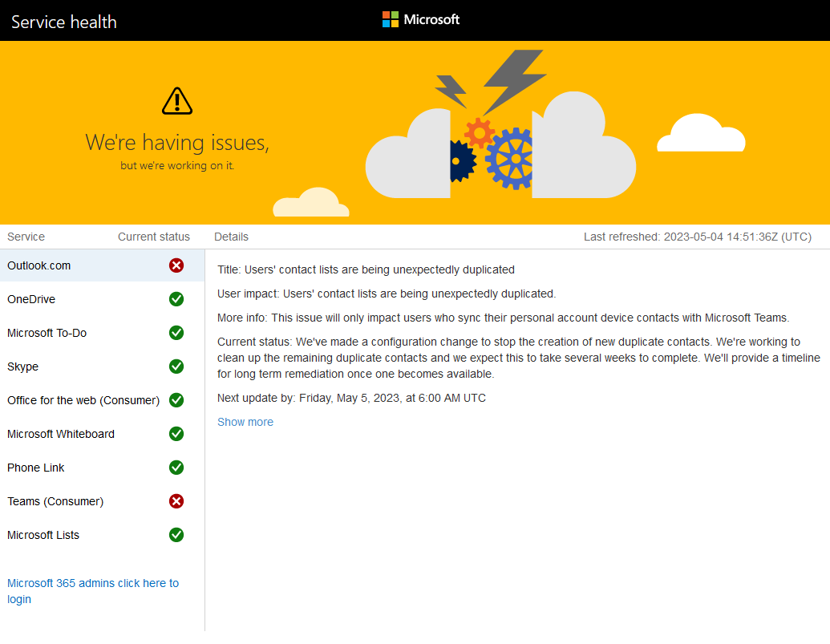Click the healthy icon beside Microsoft Lists
The height and width of the screenshot is (644, 830).
click(x=176, y=535)
